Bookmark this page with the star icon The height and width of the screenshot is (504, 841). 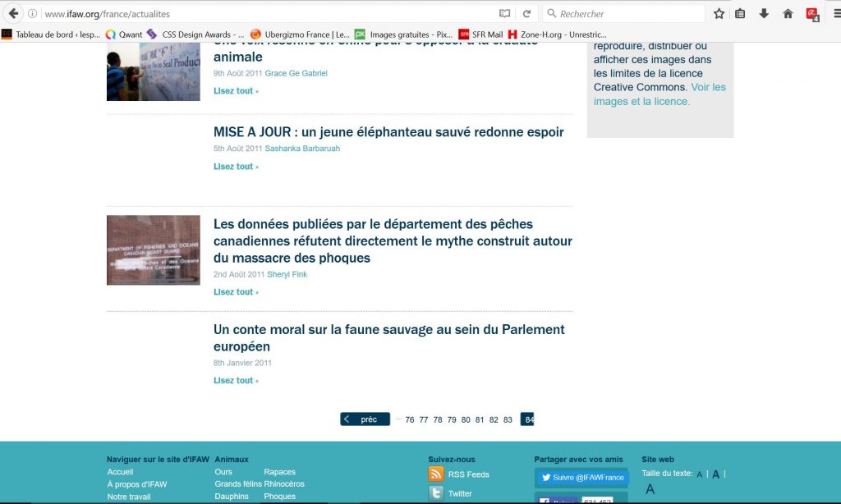point(719,14)
